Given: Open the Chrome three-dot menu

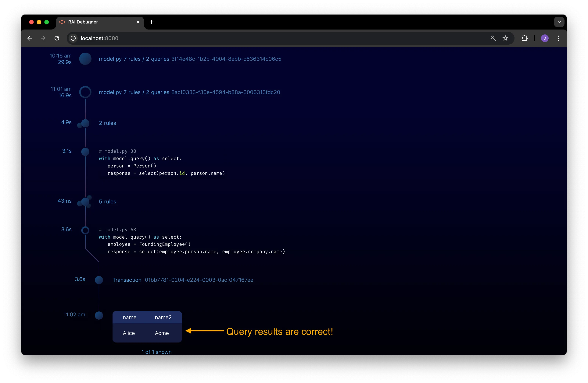Looking at the screenshot, I should 558,38.
